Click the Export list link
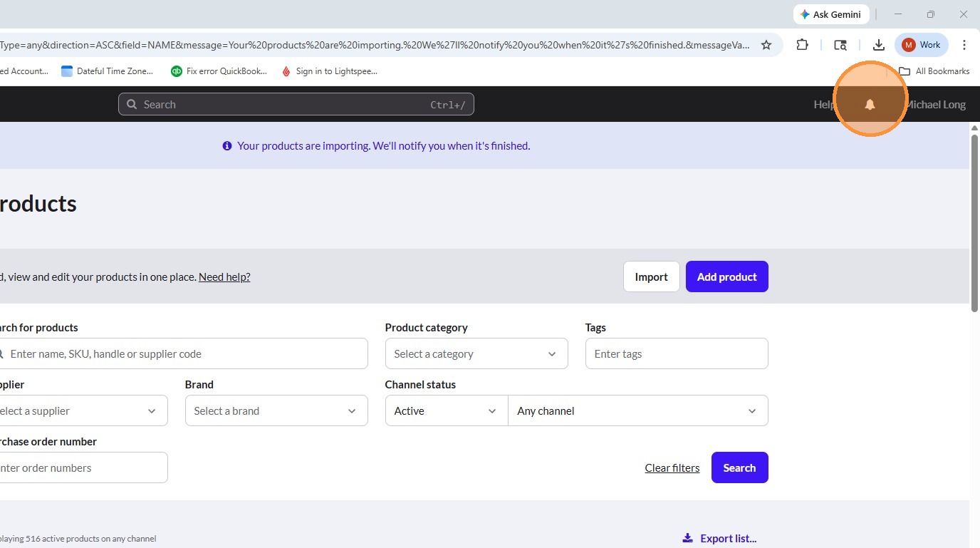980x548 pixels. [719, 539]
